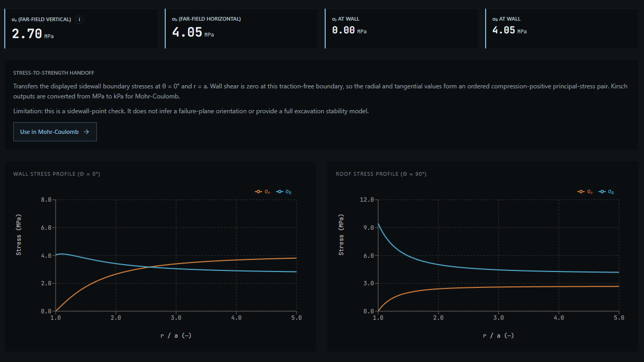Click the 12.0 tick on roof chart

click(367, 200)
